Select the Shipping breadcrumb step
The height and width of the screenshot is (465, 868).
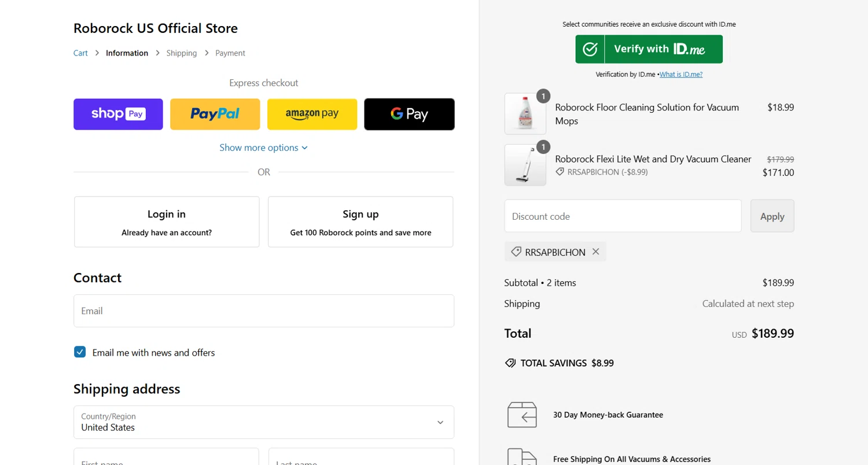(x=182, y=53)
